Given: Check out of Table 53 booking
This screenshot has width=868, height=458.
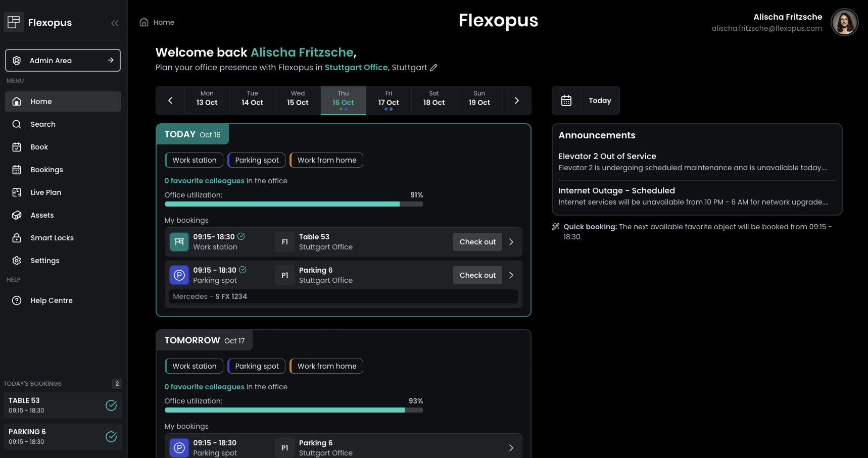Looking at the screenshot, I should click(x=477, y=242).
